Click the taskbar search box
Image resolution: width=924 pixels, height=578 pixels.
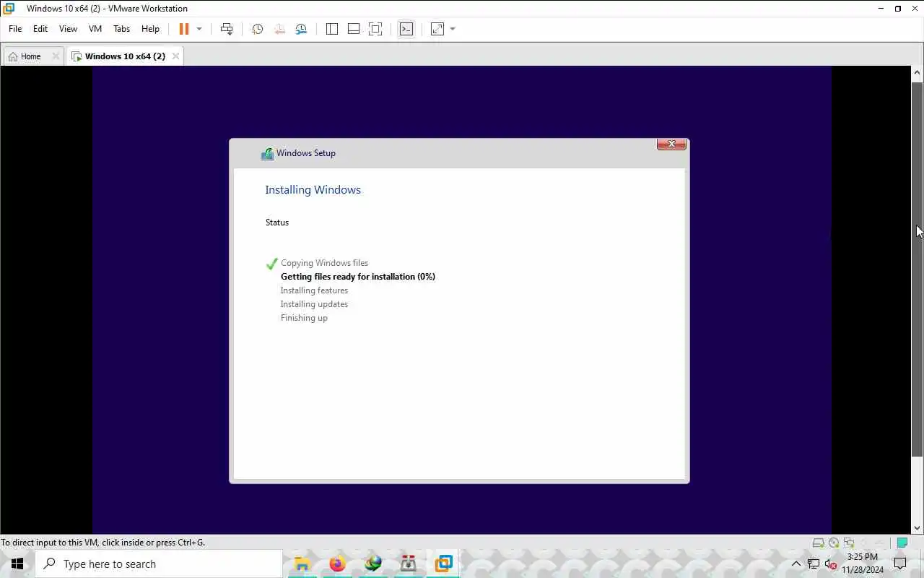pyautogui.click(x=159, y=564)
